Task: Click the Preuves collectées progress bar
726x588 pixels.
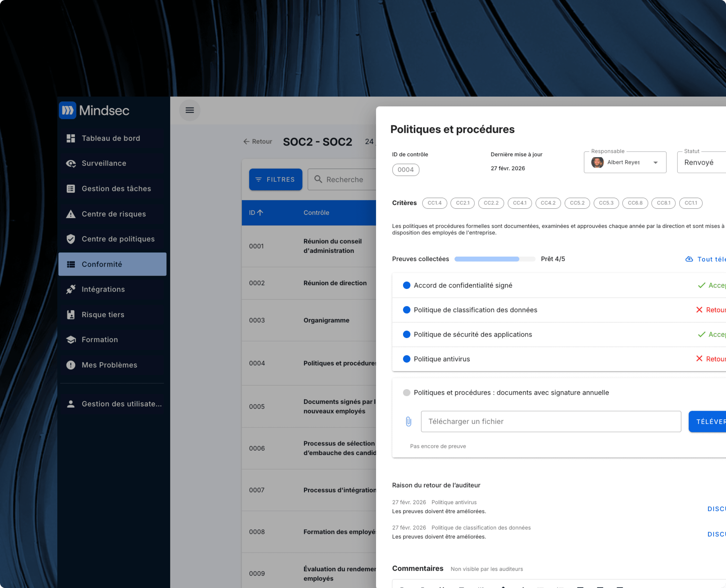Action: 494,259
